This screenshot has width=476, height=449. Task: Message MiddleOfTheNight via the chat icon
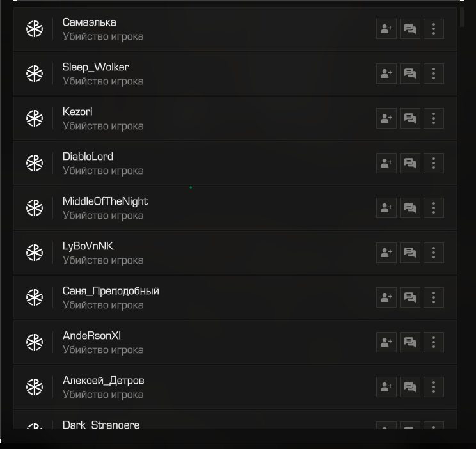[x=410, y=208]
